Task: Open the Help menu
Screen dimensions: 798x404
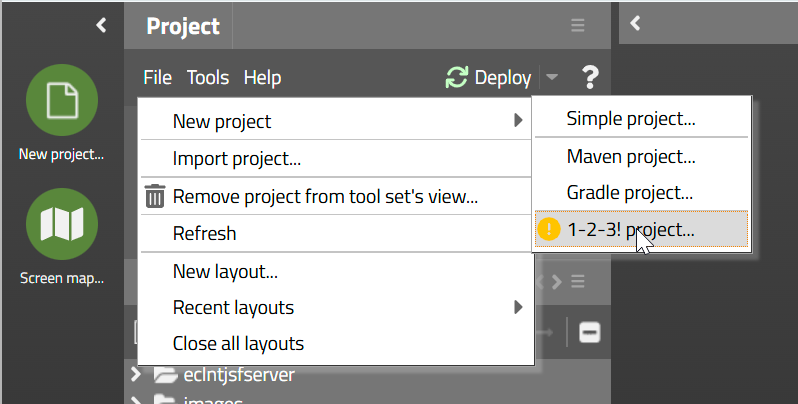Action: click(x=262, y=77)
